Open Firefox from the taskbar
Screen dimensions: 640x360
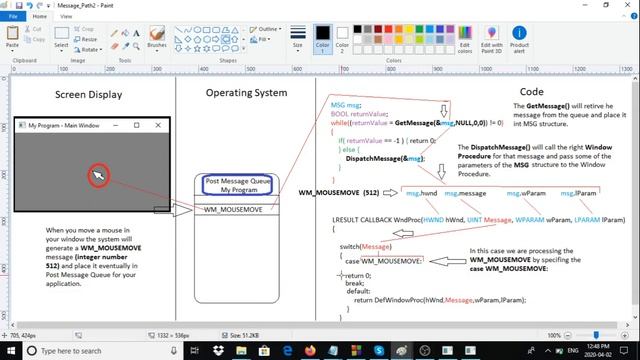pos(310,351)
